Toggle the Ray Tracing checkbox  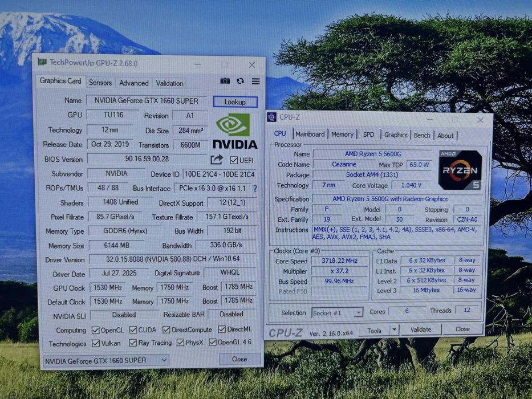point(133,343)
